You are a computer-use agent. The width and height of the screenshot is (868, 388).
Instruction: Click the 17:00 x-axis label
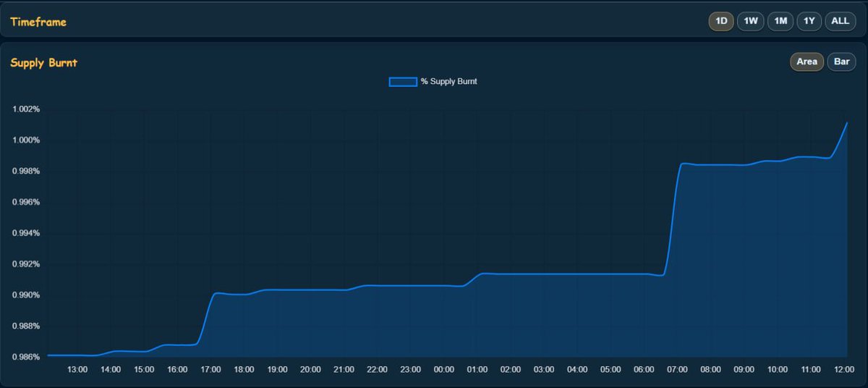point(210,370)
